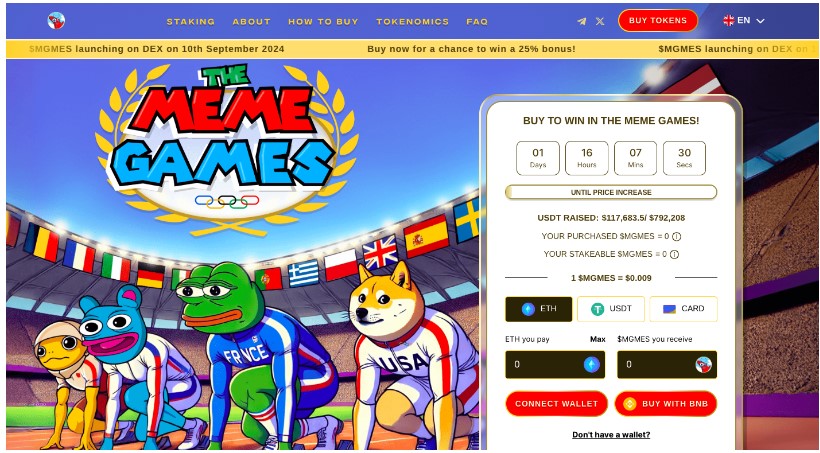820x453 pixels.
Task: Click the Meme Games logo icon in navbar
Action: (56, 21)
